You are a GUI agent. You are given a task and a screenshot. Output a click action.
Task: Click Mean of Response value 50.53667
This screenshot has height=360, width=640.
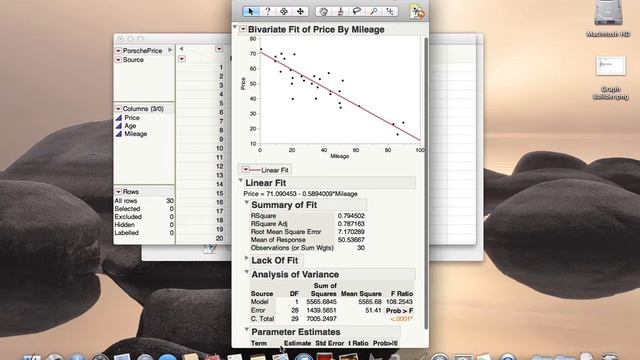[351, 240]
